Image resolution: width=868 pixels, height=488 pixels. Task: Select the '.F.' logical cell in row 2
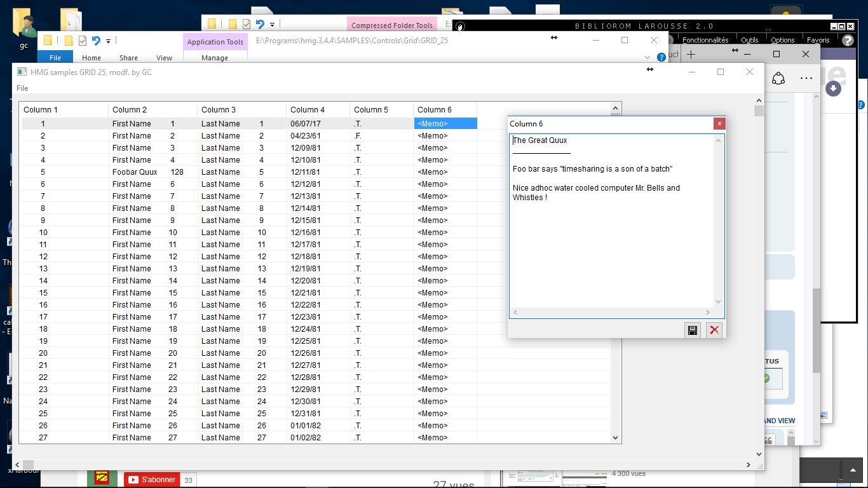[x=382, y=136]
